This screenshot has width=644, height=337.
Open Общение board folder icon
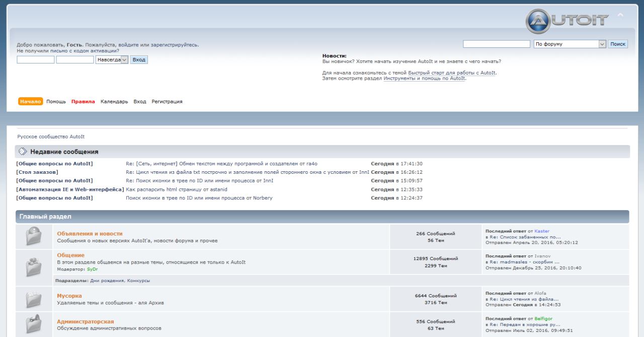click(34, 267)
